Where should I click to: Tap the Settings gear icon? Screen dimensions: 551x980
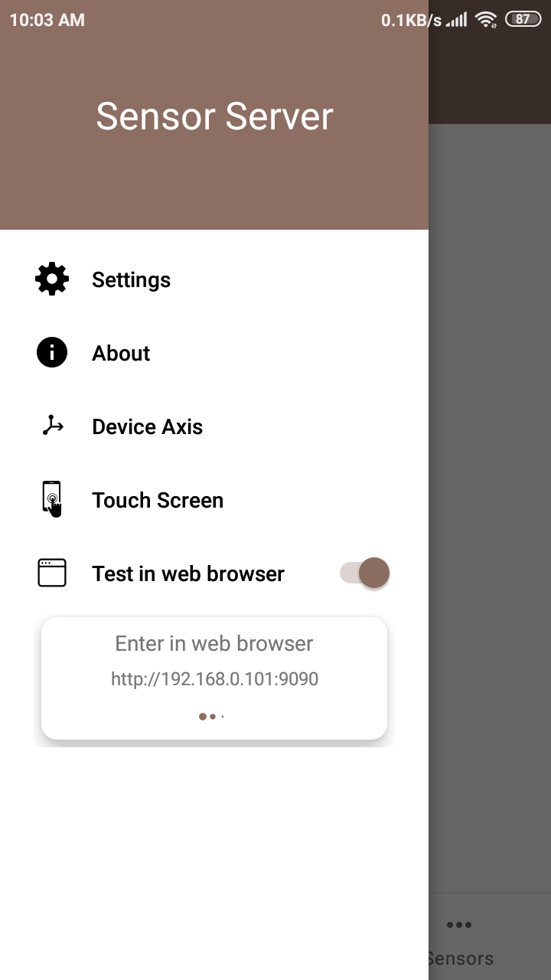(52, 279)
